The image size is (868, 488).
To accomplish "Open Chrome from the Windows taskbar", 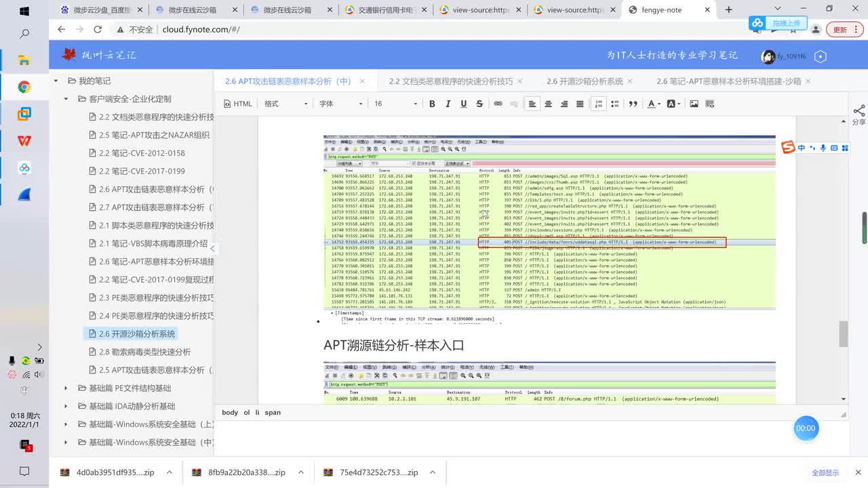I will pos(24,87).
